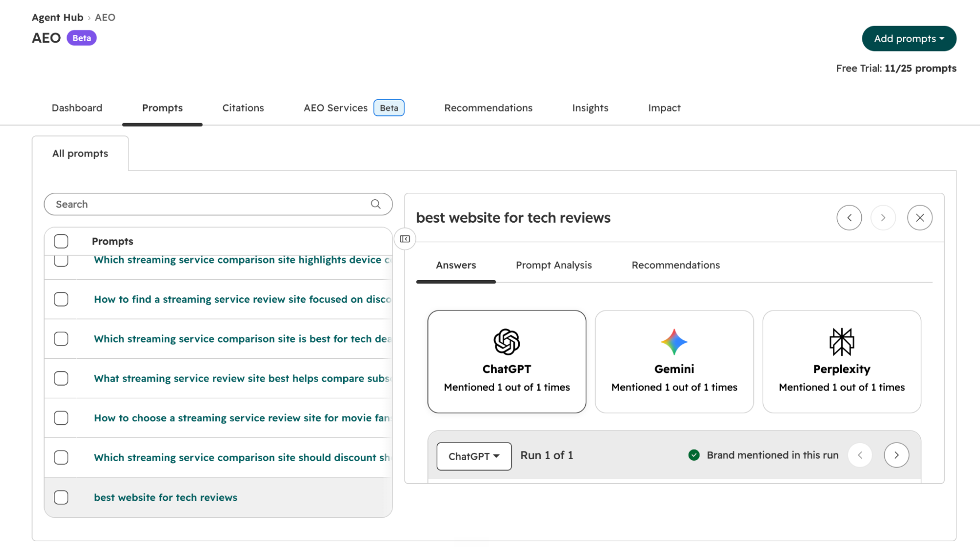Screen dimensions: 980x547
Task: Check 'best helps compare subs' prompt checkbox
Action: point(61,378)
